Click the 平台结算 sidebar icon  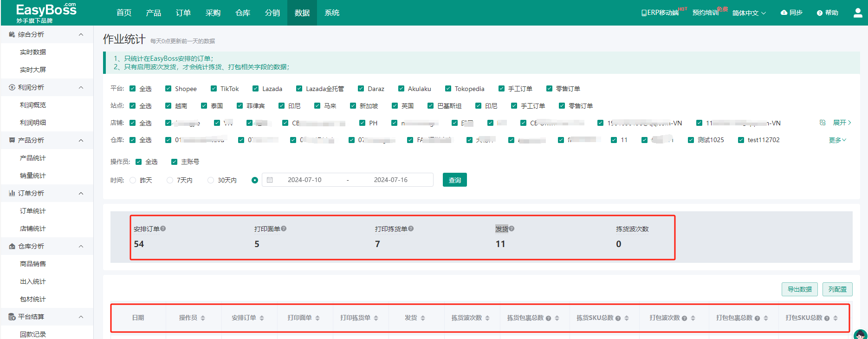click(x=12, y=317)
